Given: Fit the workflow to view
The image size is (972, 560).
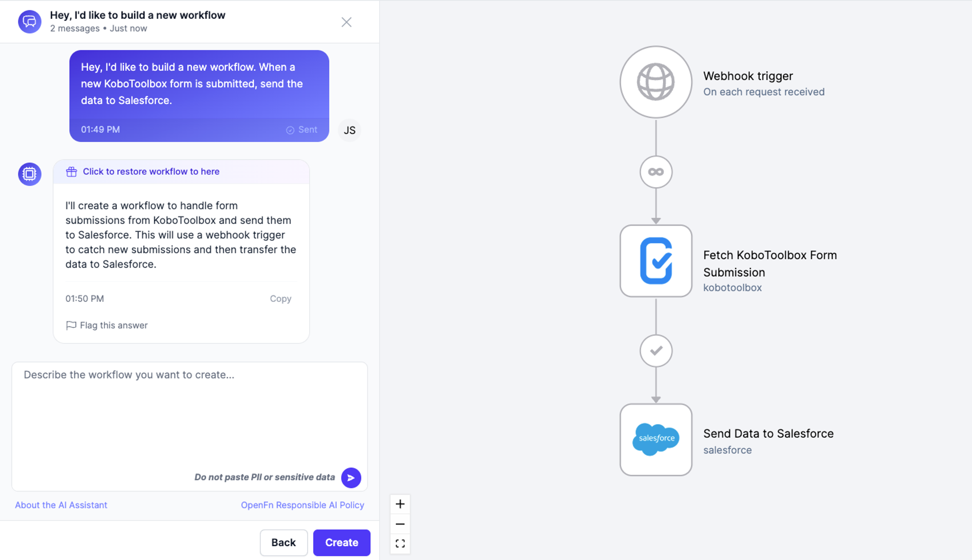Looking at the screenshot, I should point(400,544).
